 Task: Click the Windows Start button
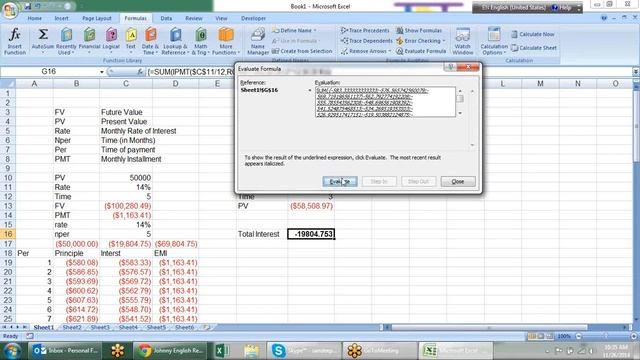[x=12, y=351]
